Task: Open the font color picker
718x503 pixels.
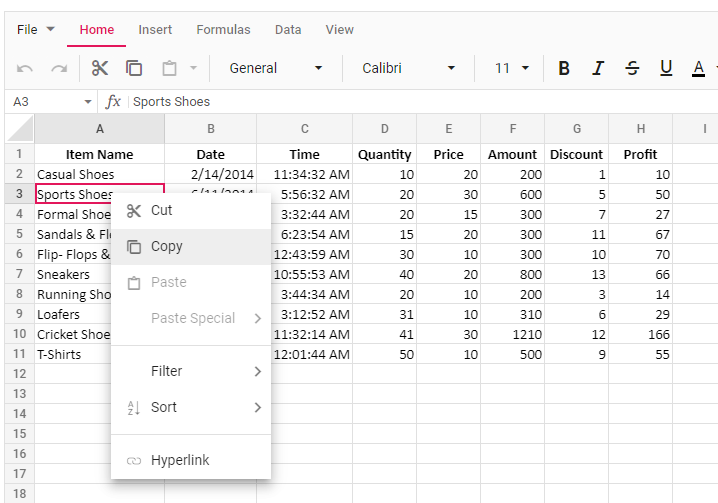Action: click(699, 68)
